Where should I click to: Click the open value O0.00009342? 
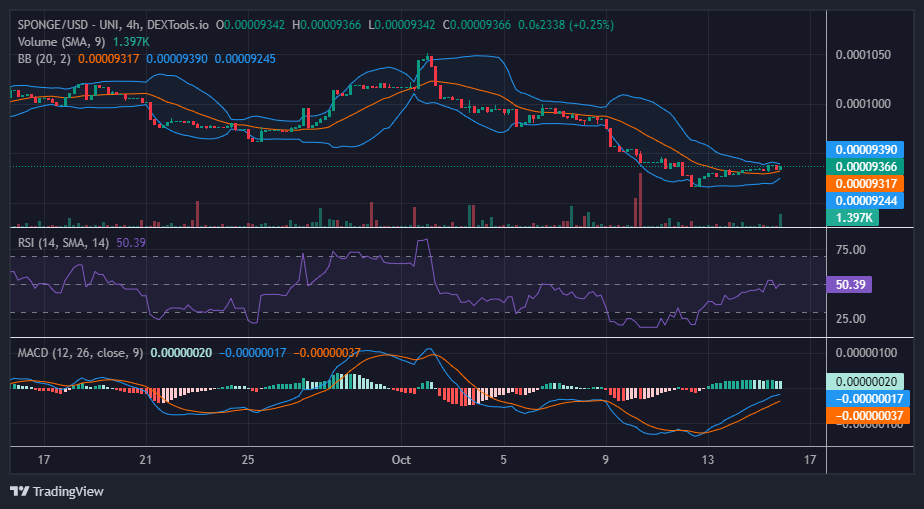pyautogui.click(x=250, y=25)
